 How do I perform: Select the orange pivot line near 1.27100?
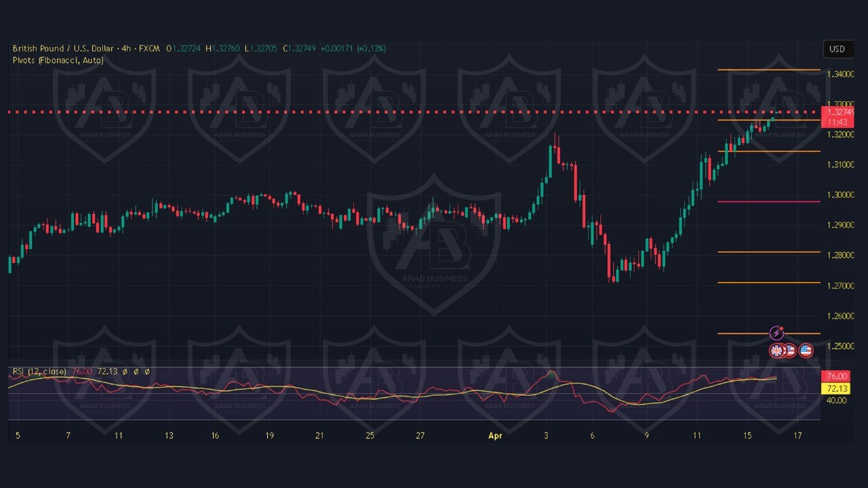click(x=768, y=283)
